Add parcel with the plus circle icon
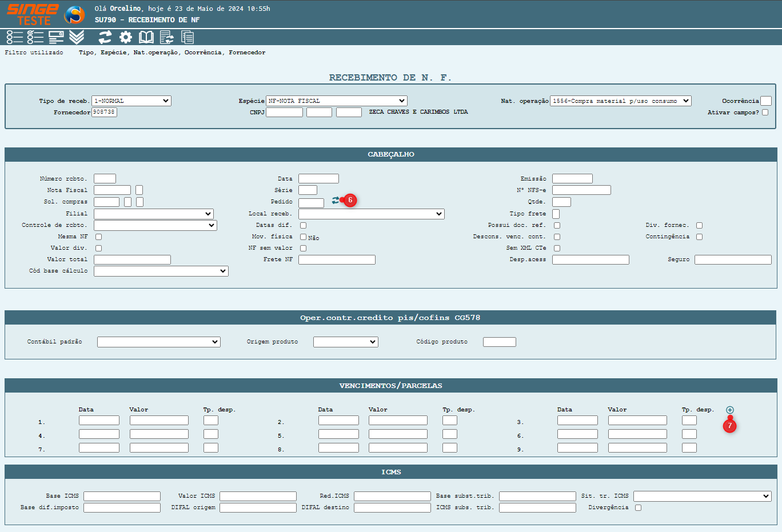 click(x=730, y=410)
